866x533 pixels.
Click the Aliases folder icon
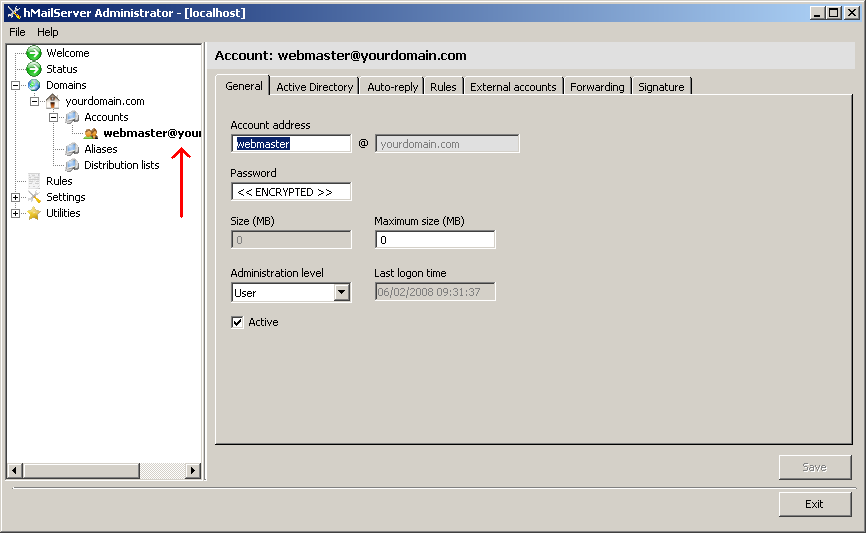[72, 149]
